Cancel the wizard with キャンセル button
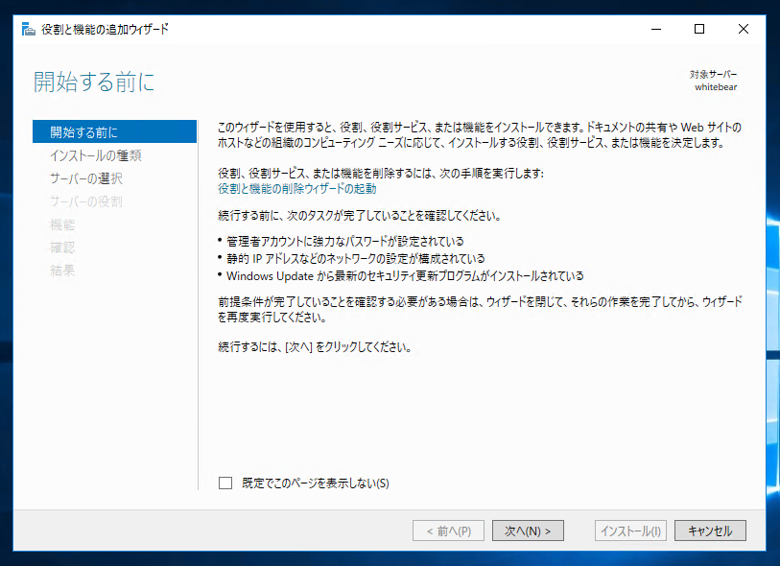The width and height of the screenshot is (780, 566). point(710,531)
